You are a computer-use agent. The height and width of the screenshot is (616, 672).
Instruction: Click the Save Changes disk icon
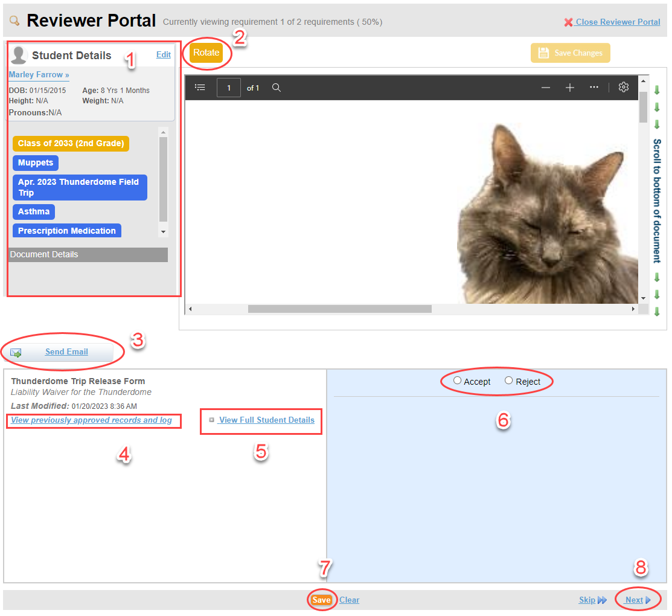[x=543, y=53]
